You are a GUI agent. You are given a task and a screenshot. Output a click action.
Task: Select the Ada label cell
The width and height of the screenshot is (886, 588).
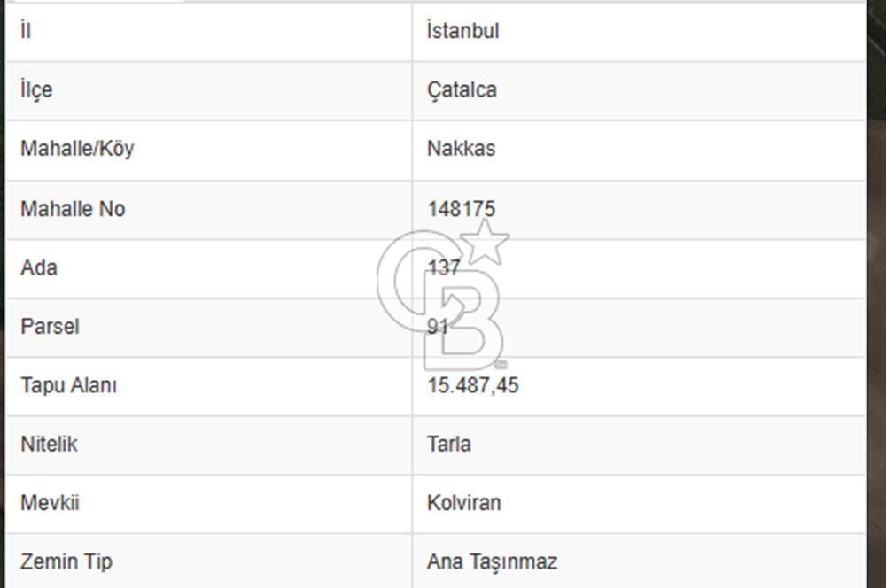(x=39, y=267)
